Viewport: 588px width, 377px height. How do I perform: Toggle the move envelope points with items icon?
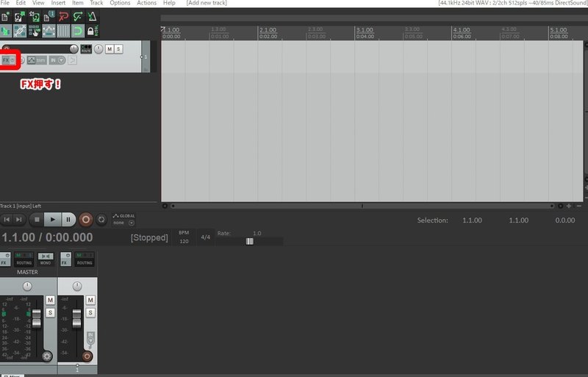coord(49,31)
